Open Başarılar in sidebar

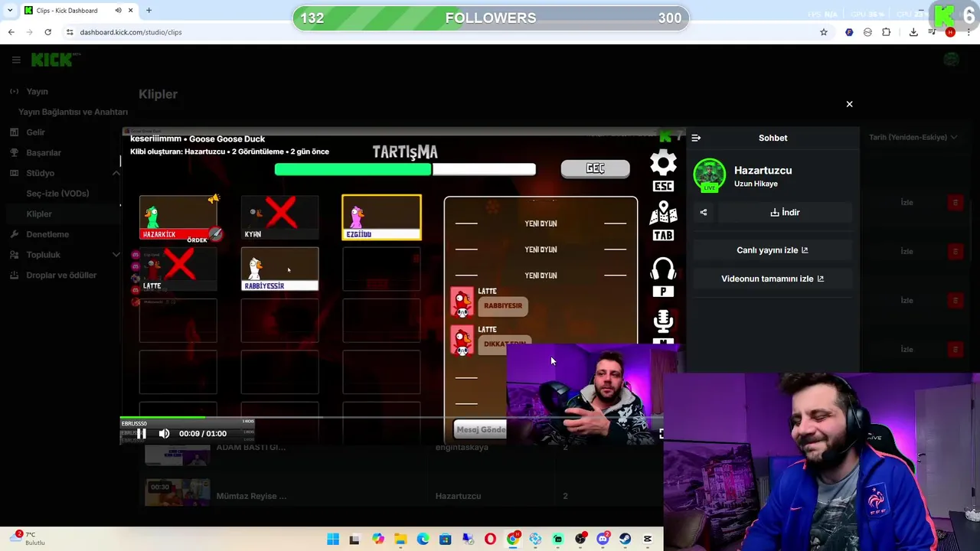click(44, 152)
